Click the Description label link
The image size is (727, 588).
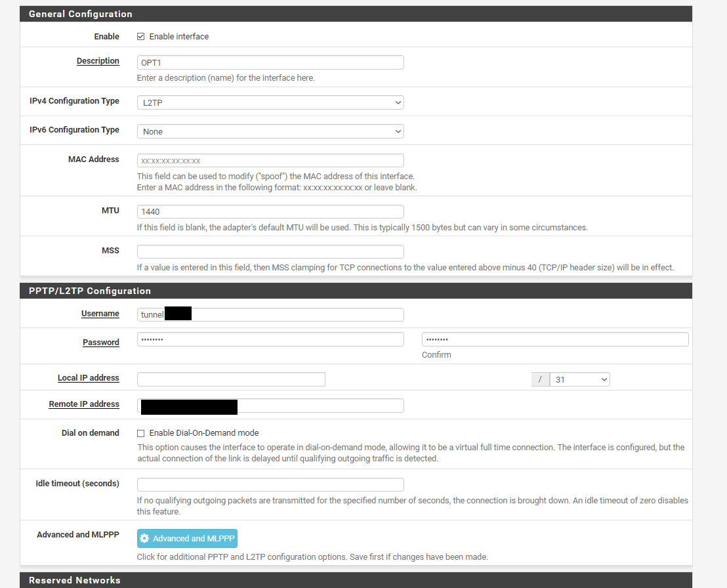point(98,61)
